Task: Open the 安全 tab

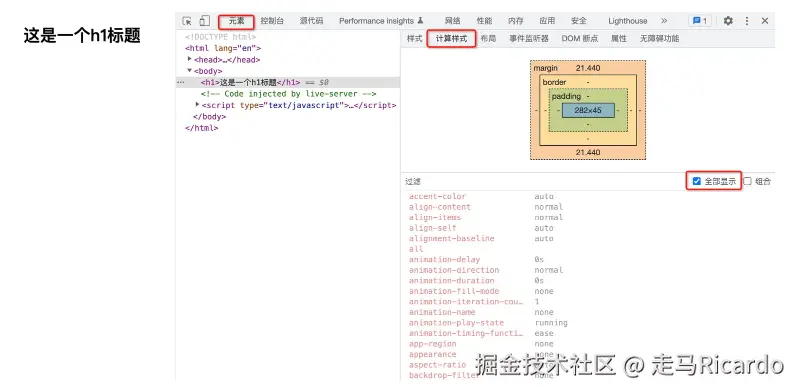Action: [x=579, y=21]
